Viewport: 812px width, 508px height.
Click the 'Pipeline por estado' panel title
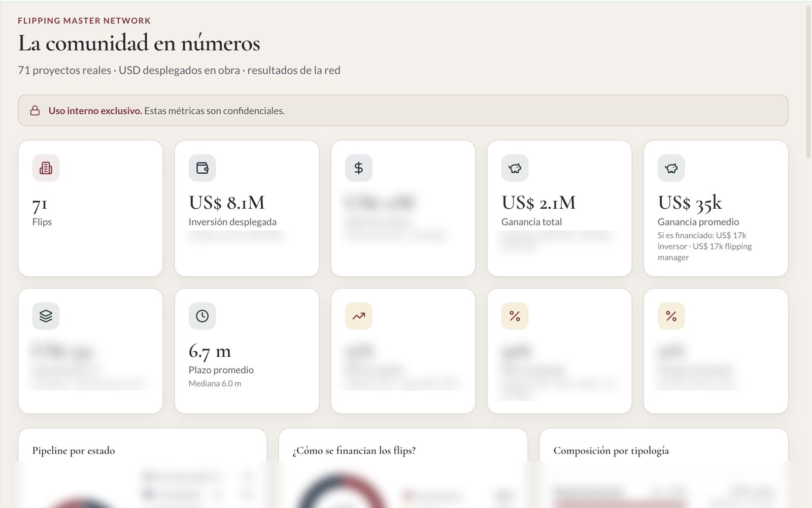pyautogui.click(x=74, y=451)
